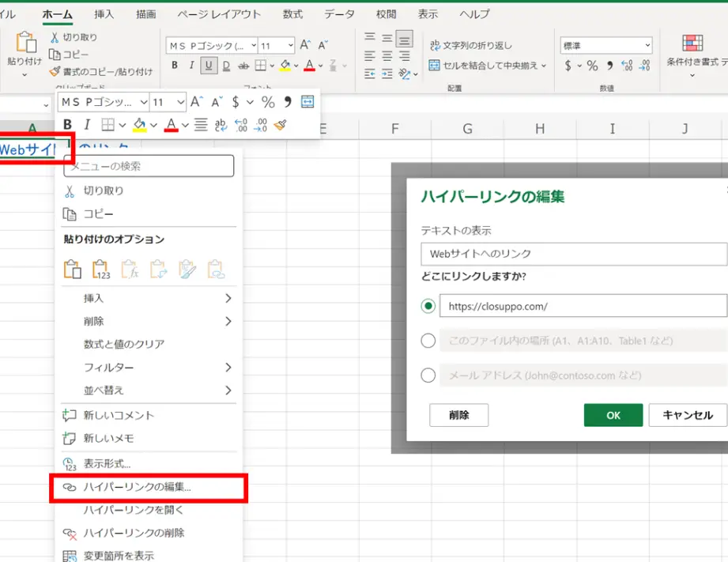Click 削除 to remove the hyperlink
728x562 pixels.
point(458,414)
